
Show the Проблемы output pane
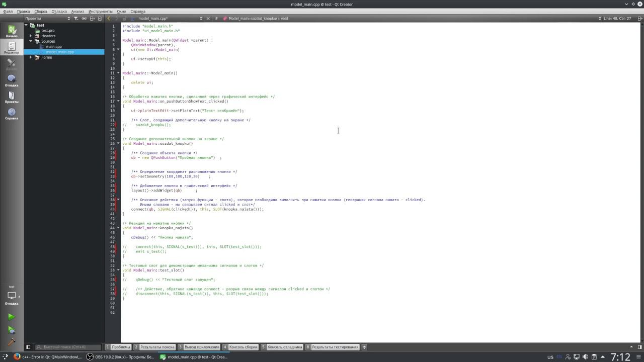tap(118, 347)
